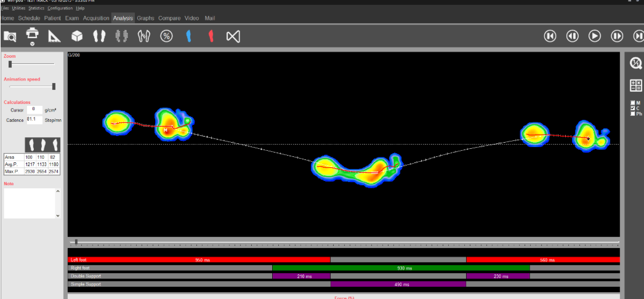Click the red right foot icon

tap(211, 36)
